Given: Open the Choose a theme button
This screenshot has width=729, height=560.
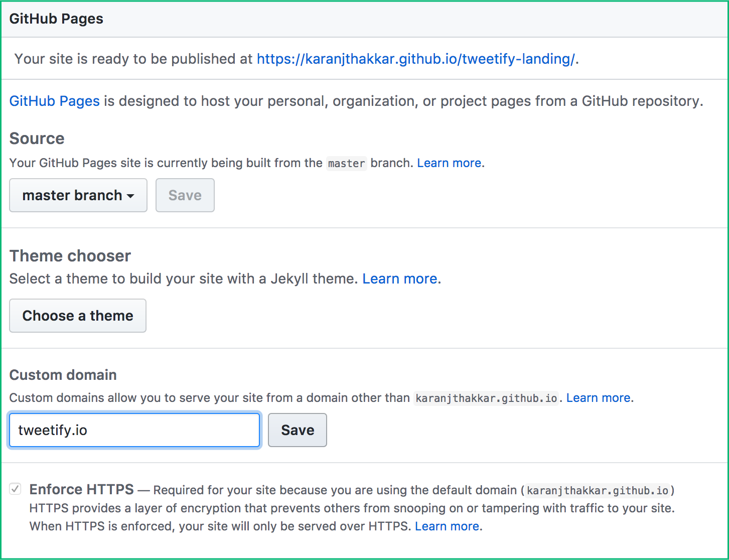Looking at the screenshot, I should (x=78, y=316).
